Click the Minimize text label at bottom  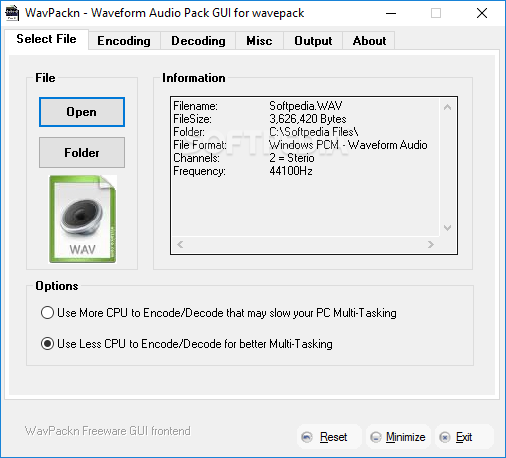click(405, 437)
